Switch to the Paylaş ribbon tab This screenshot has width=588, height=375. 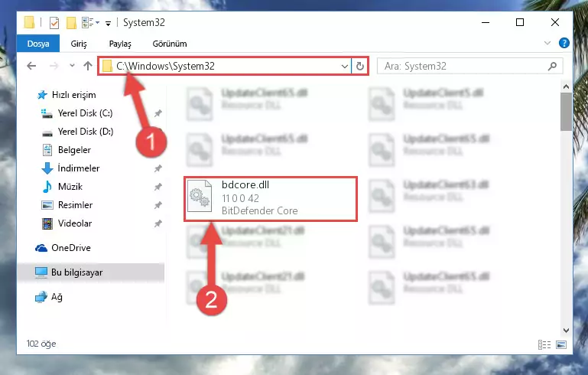pos(120,44)
